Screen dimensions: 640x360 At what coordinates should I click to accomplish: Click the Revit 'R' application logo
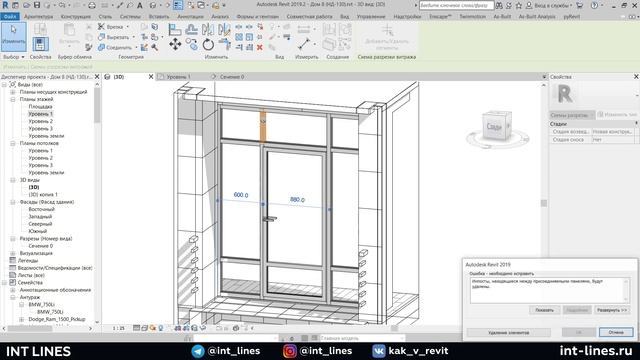coord(5,5)
